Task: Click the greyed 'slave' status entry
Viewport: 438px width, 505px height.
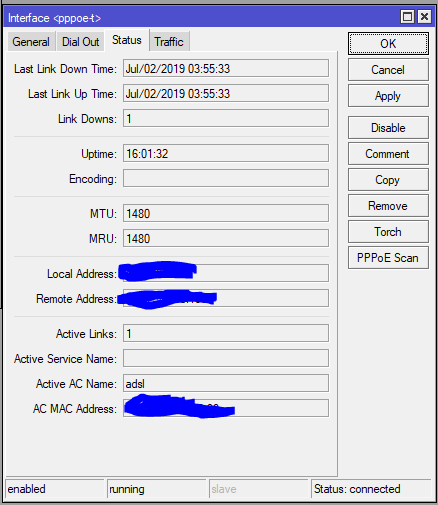Action: [x=258, y=489]
